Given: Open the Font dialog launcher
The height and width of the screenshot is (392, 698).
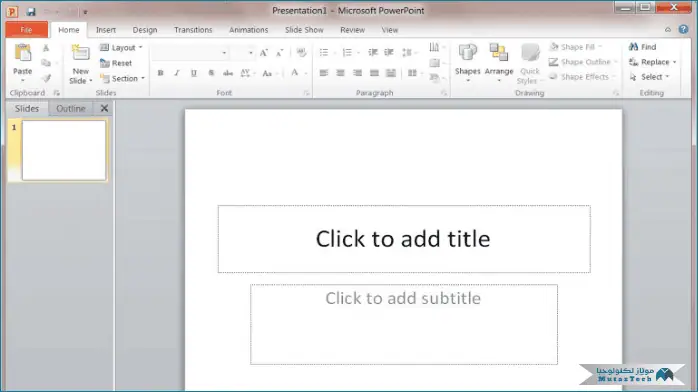Looking at the screenshot, I should click(306, 93).
